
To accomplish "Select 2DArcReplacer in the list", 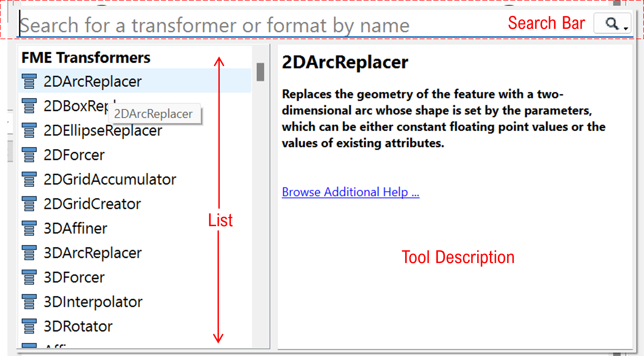I will (135, 81).
